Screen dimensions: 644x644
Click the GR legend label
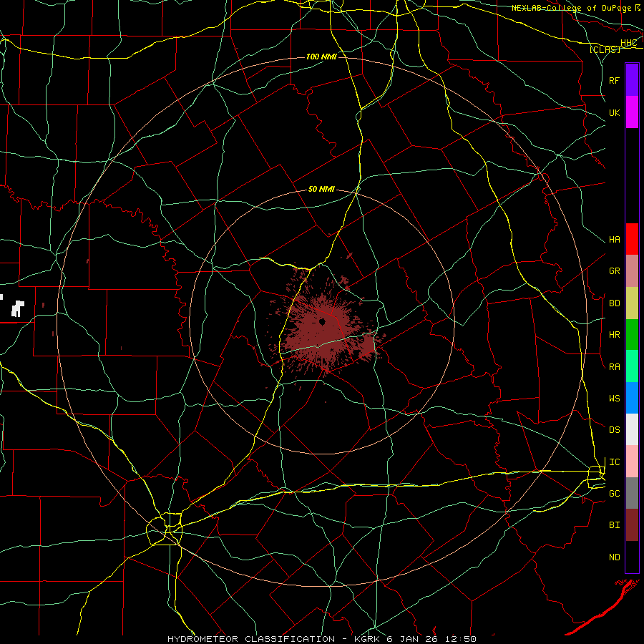[615, 271]
